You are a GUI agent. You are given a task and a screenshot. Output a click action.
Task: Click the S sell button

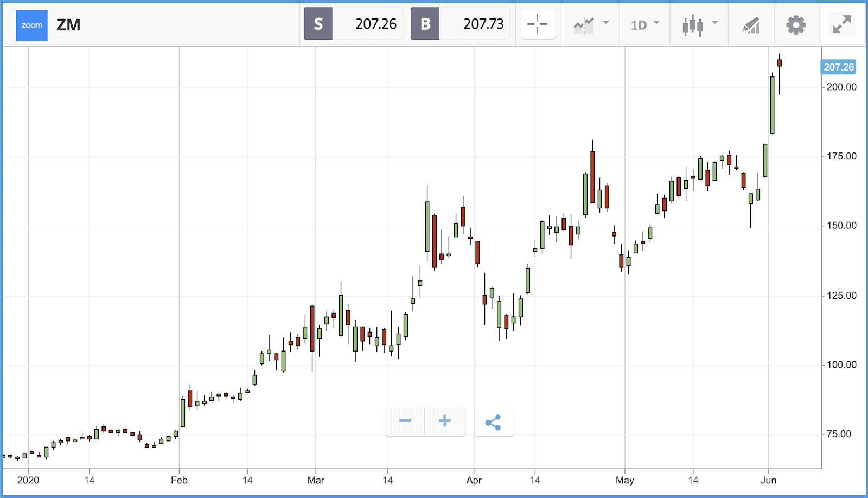coord(318,24)
